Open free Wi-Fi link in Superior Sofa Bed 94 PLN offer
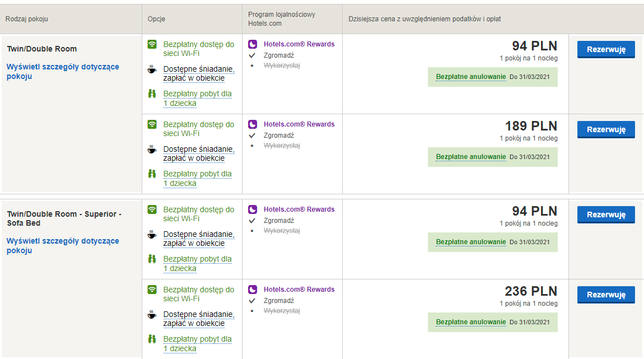 point(199,214)
